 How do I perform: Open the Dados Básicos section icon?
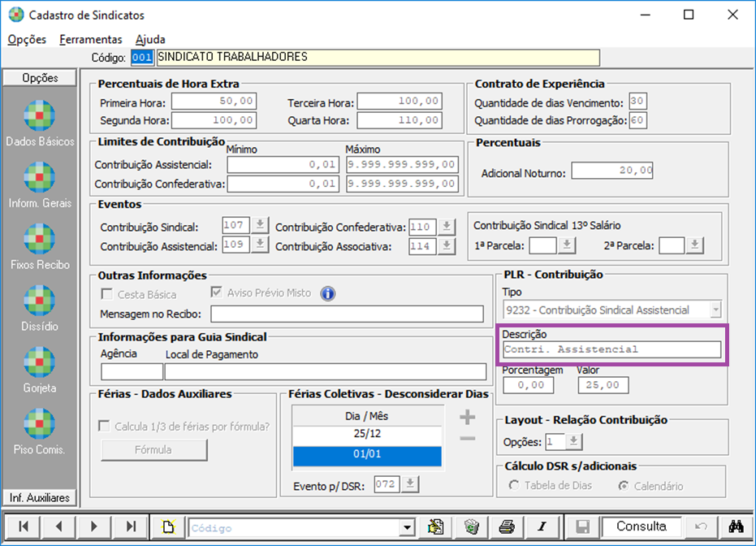coord(40,115)
